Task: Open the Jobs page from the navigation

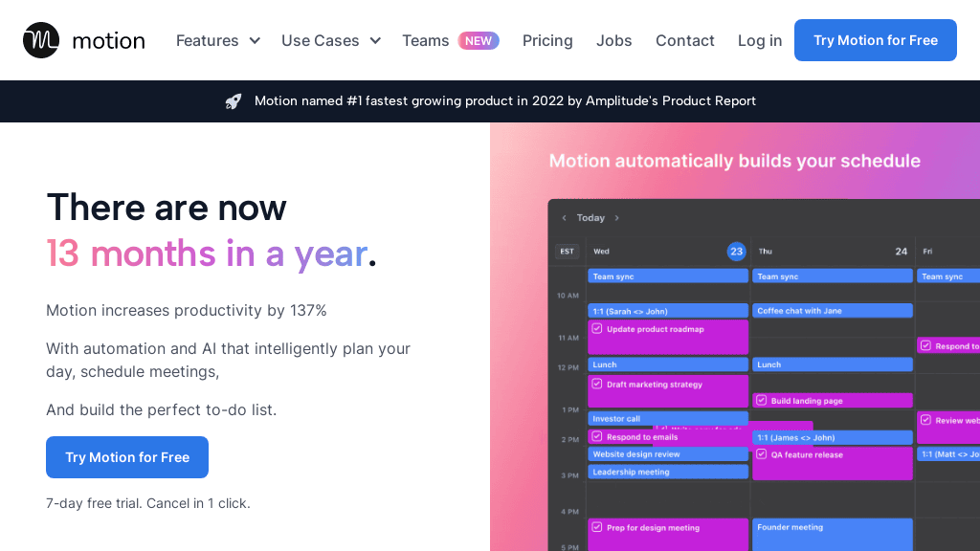Action: coord(613,40)
